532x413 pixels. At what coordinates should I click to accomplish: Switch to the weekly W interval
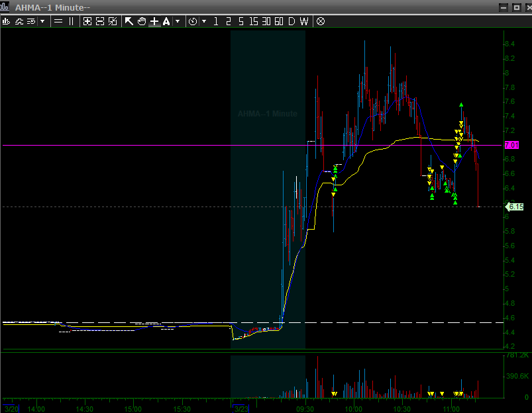click(x=304, y=21)
